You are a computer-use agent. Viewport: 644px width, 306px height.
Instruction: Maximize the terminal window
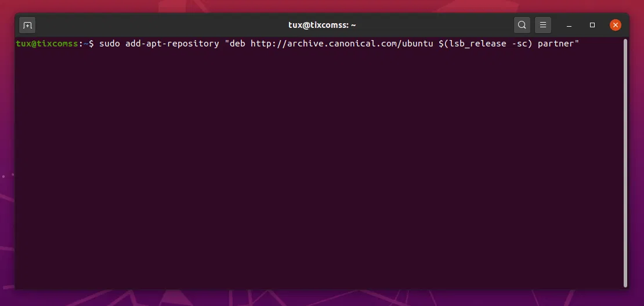(x=592, y=25)
